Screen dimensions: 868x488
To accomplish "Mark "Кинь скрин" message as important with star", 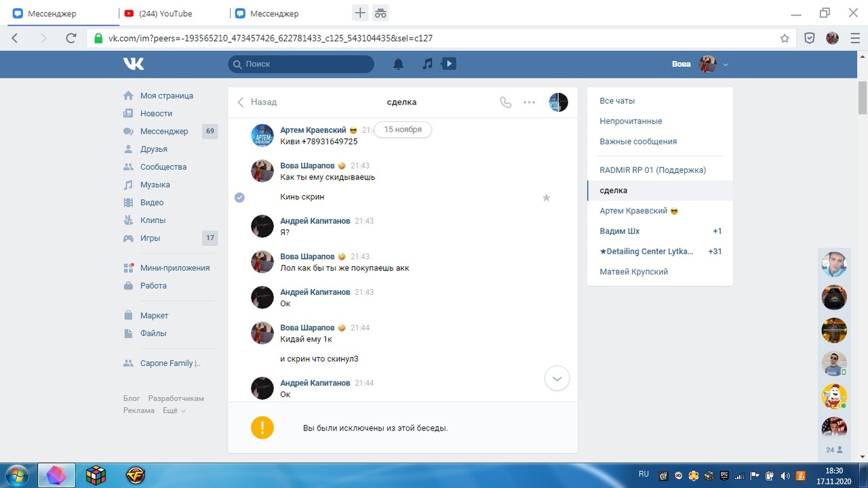I will (547, 197).
